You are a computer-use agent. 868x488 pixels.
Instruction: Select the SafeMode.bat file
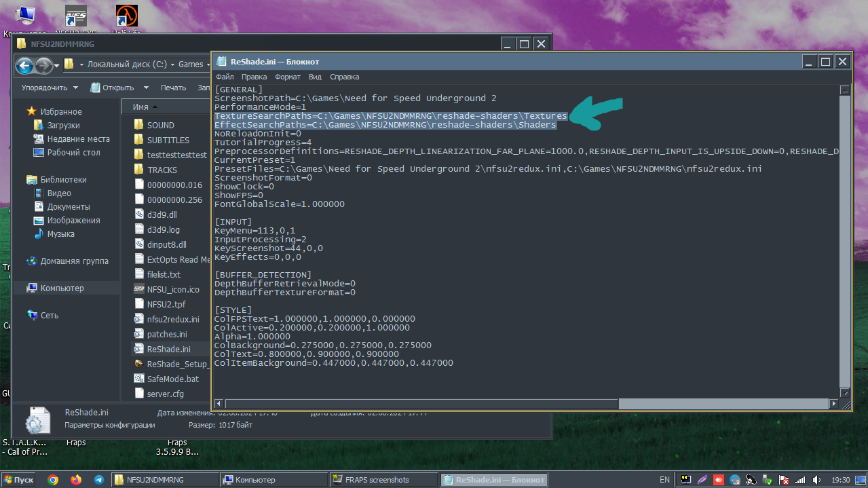172,379
